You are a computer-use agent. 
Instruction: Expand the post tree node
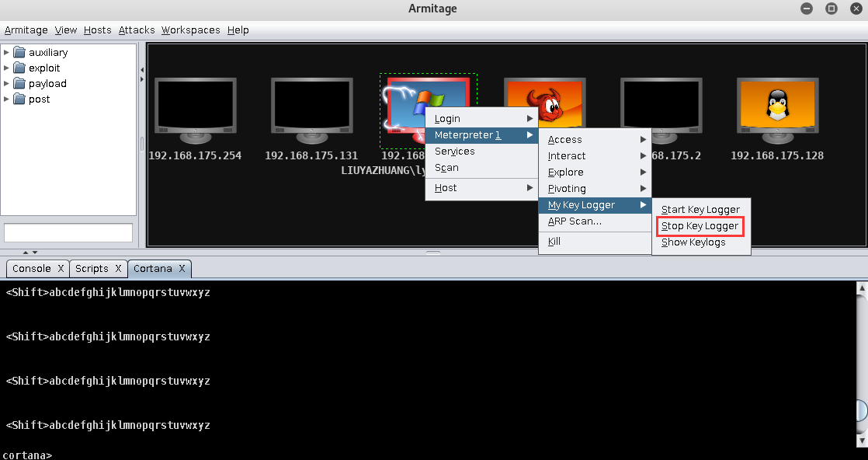tap(6, 99)
